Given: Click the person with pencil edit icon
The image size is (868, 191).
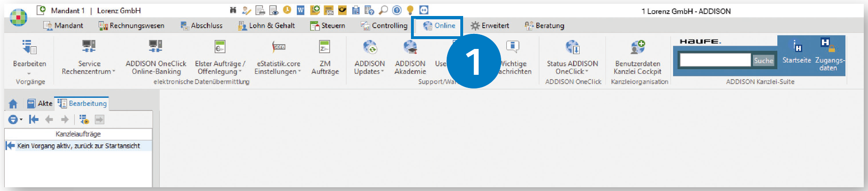Looking at the screenshot, I should coord(247,10).
